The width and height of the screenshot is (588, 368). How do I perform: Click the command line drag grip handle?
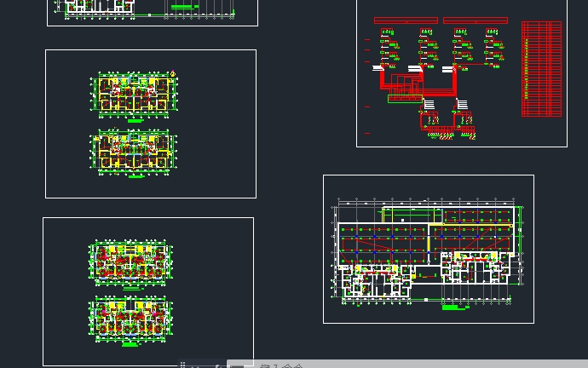pyautogui.click(x=182, y=365)
